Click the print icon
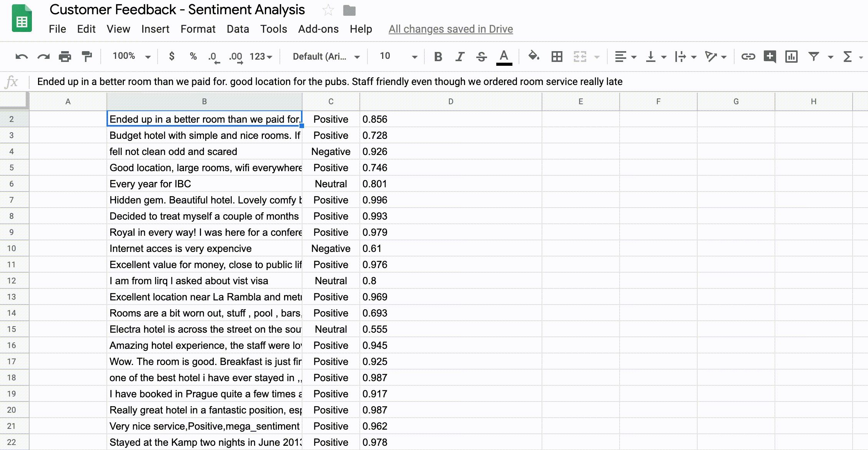Screen dimensions: 868x450 coord(65,57)
